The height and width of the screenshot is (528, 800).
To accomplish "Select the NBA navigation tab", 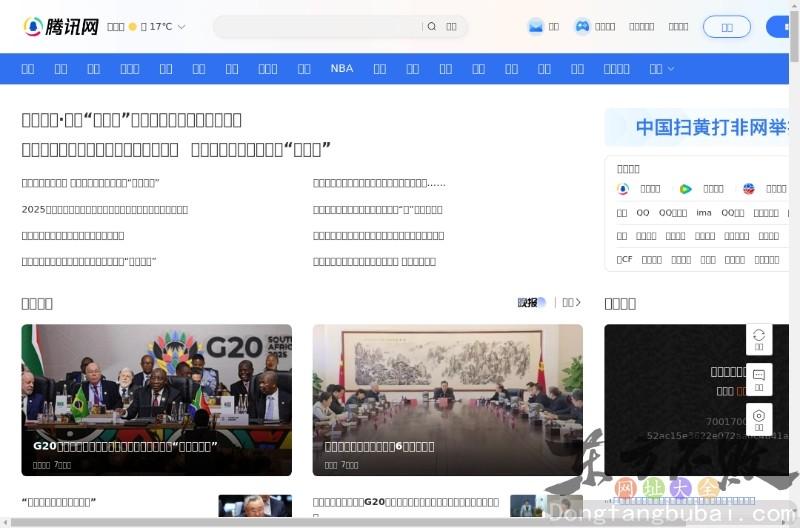I will coord(342,68).
